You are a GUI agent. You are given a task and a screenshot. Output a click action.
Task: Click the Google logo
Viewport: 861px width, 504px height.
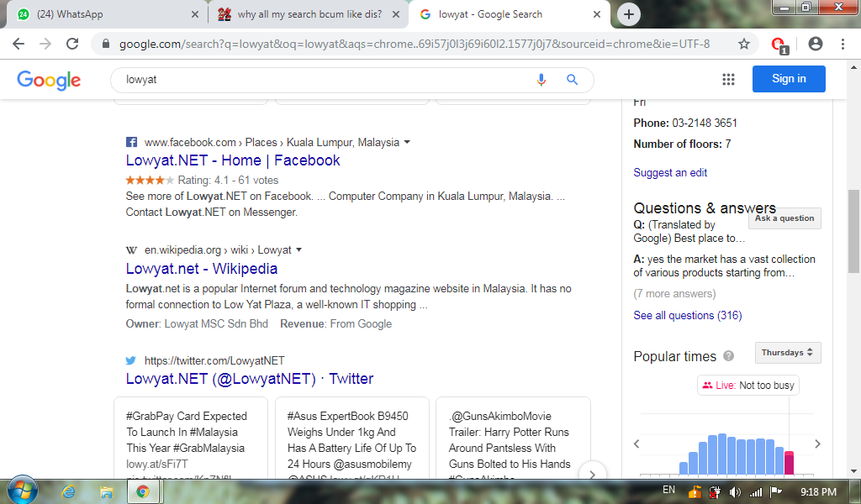[49, 80]
